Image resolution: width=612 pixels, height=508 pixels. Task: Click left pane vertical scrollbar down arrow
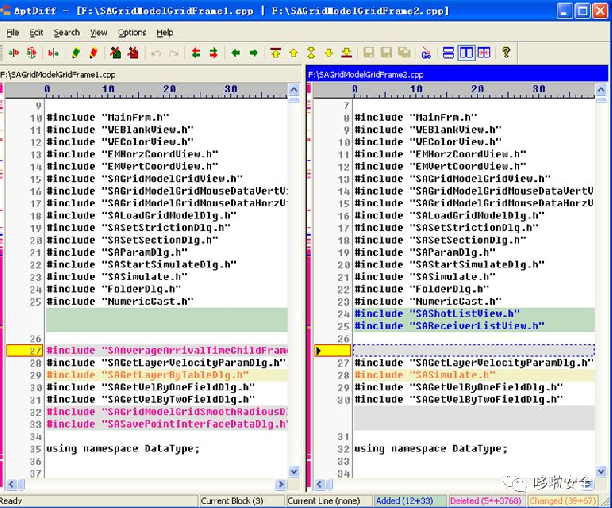[x=294, y=472]
